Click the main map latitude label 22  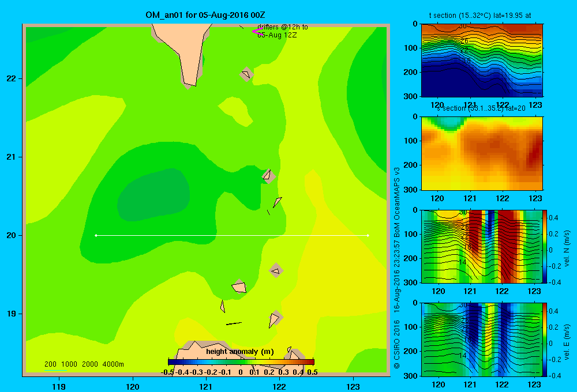(x=12, y=79)
